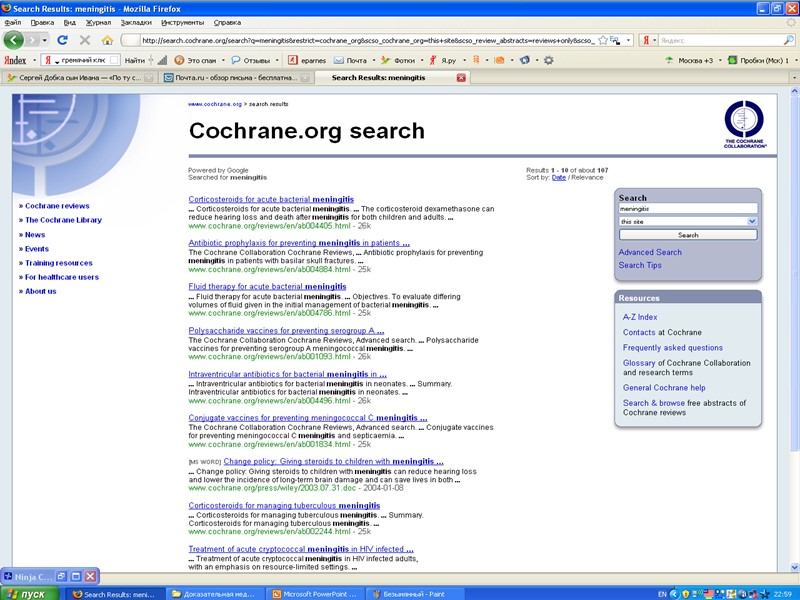The height and width of the screenshot is (600, 800).
Task: Bookmark this page with the star icon
Action: [x=603, y=40]
